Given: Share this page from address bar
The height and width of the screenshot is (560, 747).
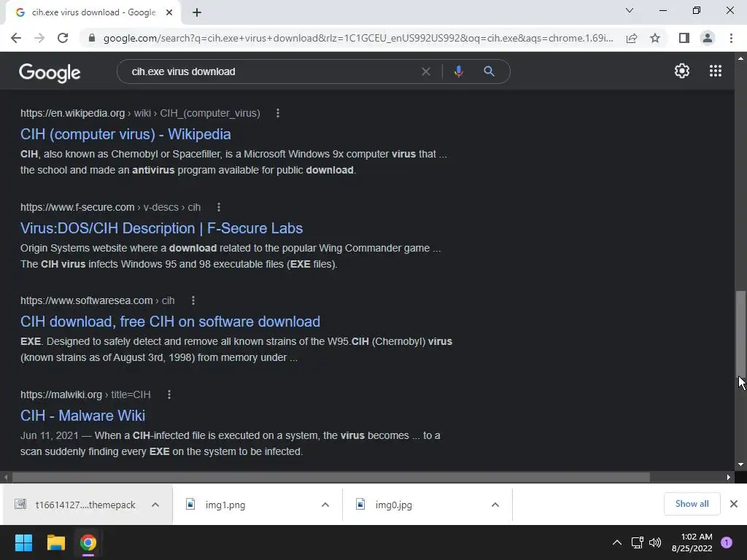Looking at the screenshot, I should coord(632,38).
